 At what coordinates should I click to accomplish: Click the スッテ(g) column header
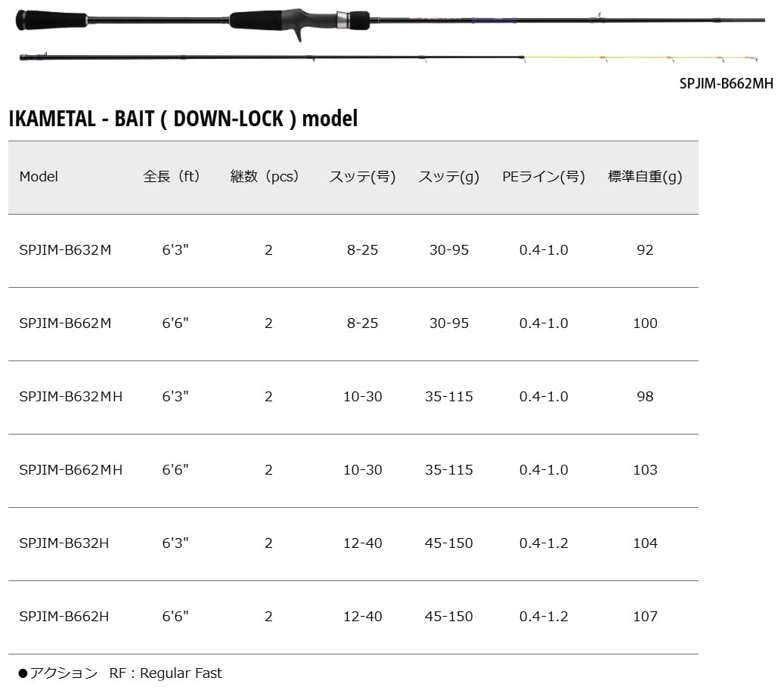click(448, 176)
